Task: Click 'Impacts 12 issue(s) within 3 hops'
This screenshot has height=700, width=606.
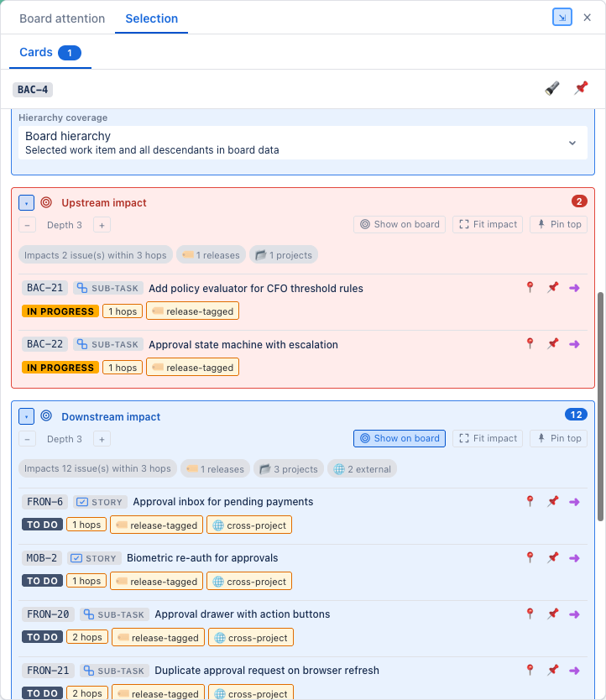Action: point(97,468)
